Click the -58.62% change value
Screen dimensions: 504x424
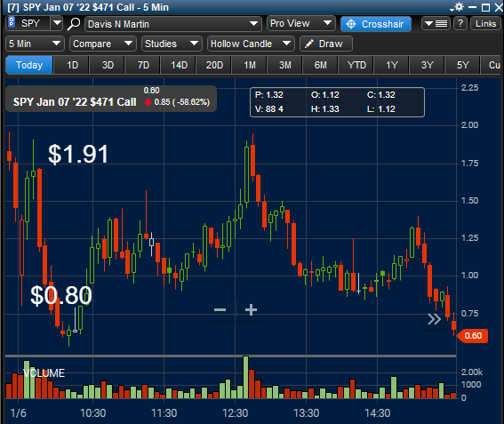[191, 102]
